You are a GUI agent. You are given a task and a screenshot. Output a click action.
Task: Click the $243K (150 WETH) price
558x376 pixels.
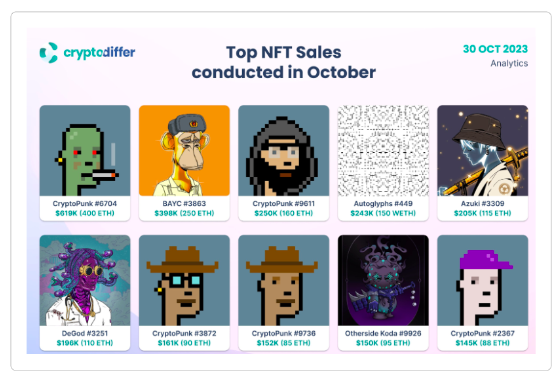[383, 213]
